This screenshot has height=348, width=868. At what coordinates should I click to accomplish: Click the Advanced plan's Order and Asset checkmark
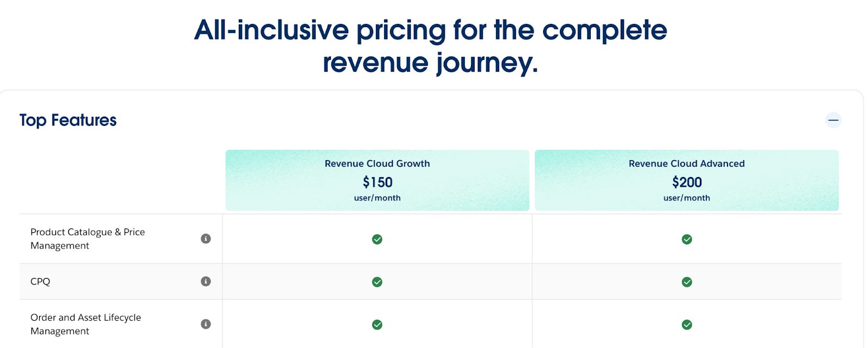coord(687,324)
